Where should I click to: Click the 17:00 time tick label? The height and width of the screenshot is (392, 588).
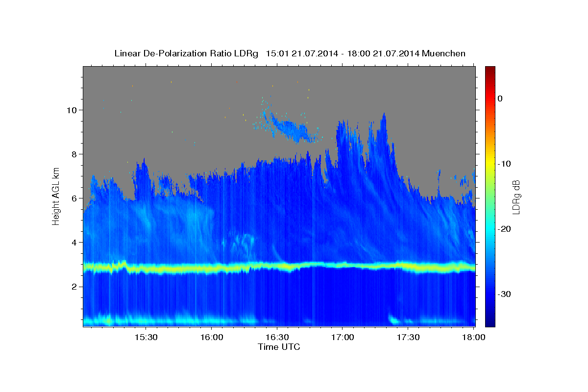343,338
